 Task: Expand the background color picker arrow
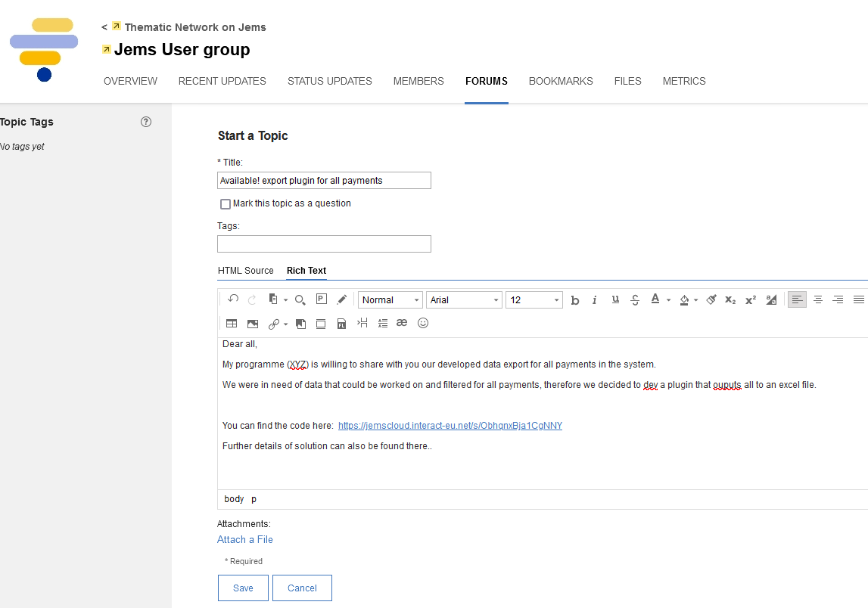(696, 300)
